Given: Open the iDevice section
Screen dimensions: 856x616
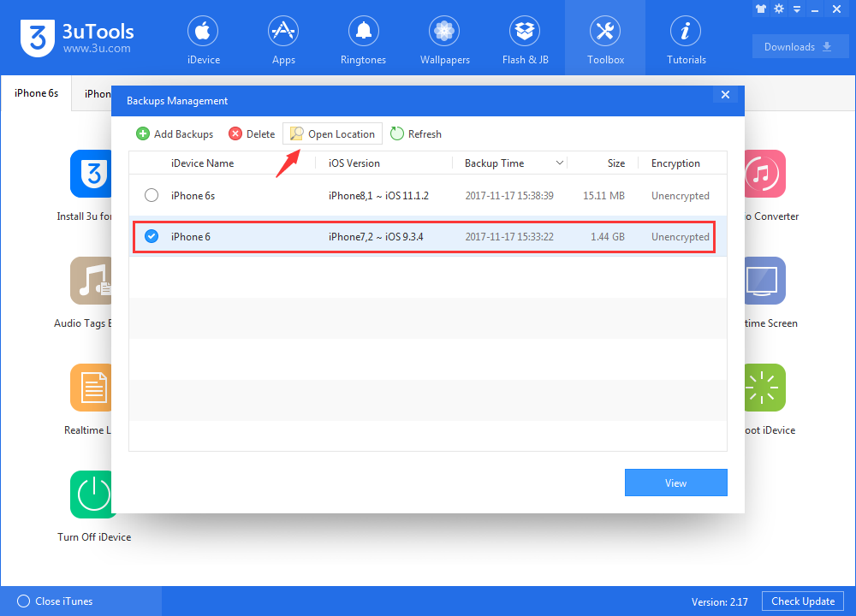Looking at the screenshot, I should pyautogui.click(x=203, y=40).
